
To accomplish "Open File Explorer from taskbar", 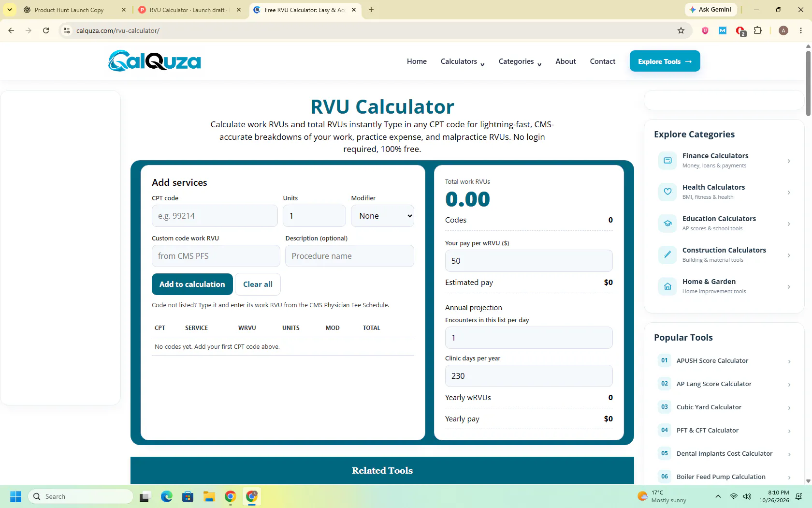I will pos(209,496).
